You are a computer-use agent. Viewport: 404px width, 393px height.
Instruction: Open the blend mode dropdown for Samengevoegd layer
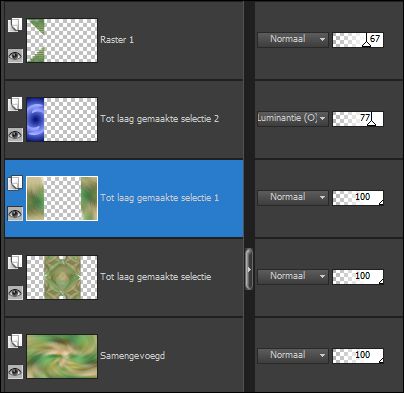click(293, 355)
